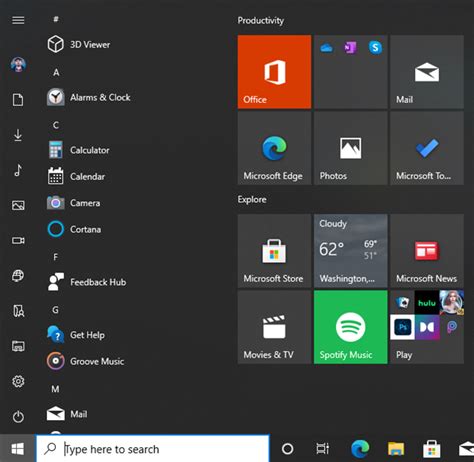Viewport: 474px width, 462px height.
Task: Open Edge from the taskbar
Action: (x=360, y=448)
